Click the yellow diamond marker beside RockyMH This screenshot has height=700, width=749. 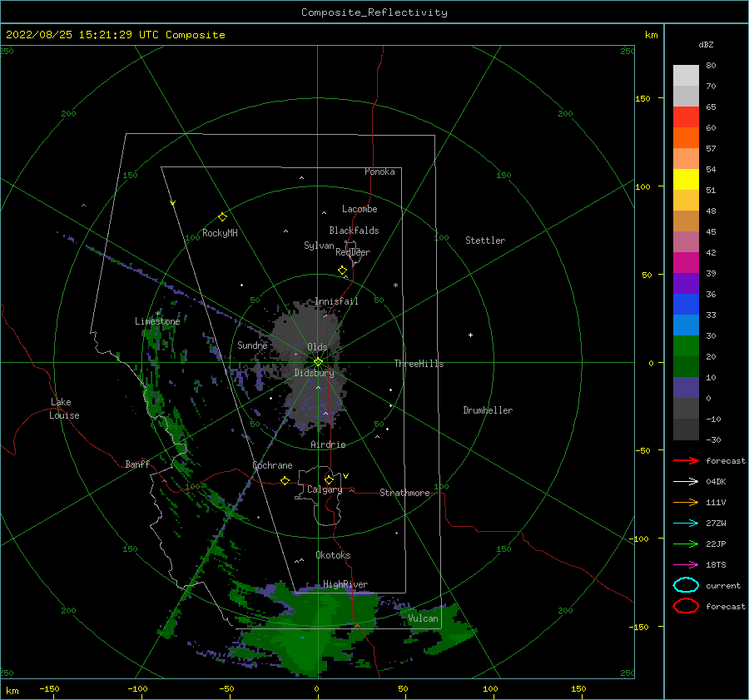tap(222, 217)
